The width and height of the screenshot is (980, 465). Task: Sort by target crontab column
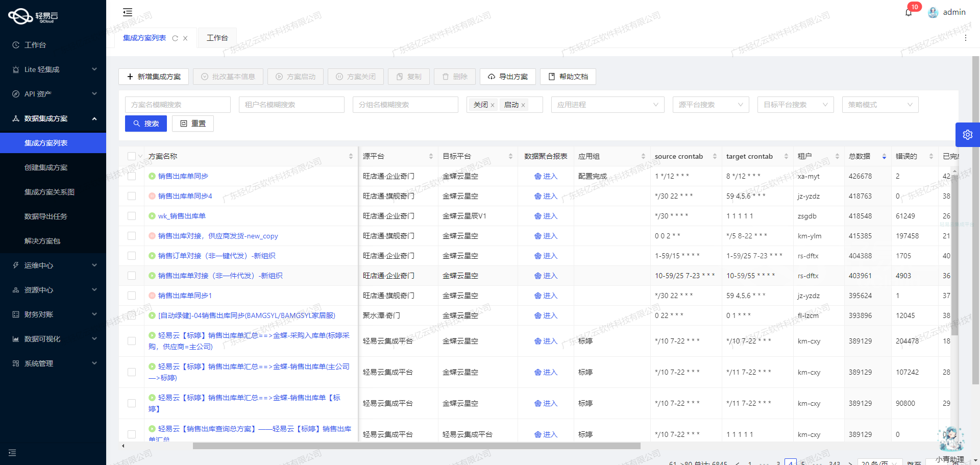click(x=786, y=156)
